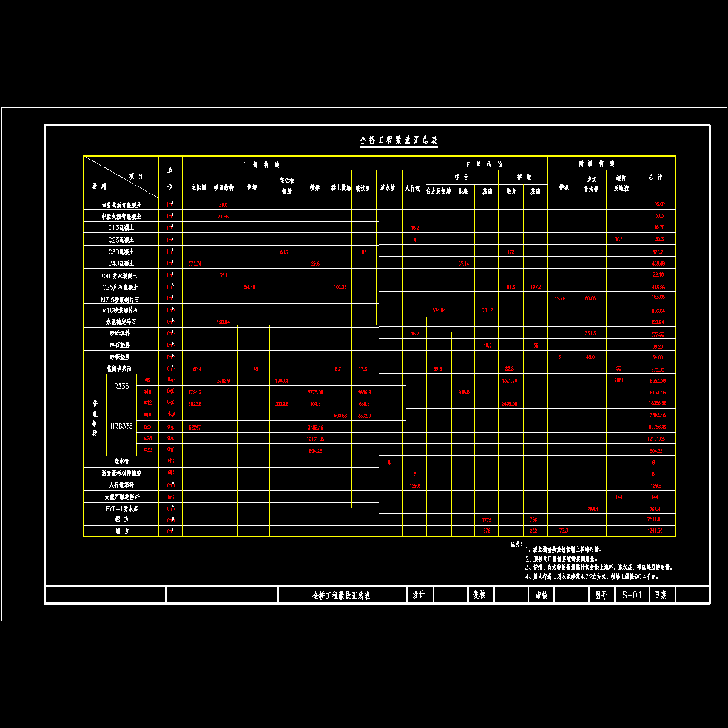Click the 全桥工程数量汇总表 drawing title
The height and width of the screenshot is (728, 728).
(x=399, y=141)
